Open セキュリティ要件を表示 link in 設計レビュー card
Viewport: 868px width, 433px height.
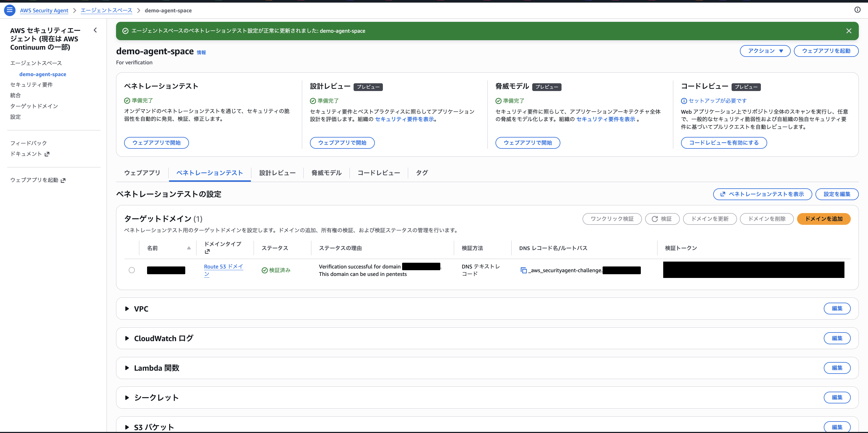pyautogui.click(x=404, y=119)
